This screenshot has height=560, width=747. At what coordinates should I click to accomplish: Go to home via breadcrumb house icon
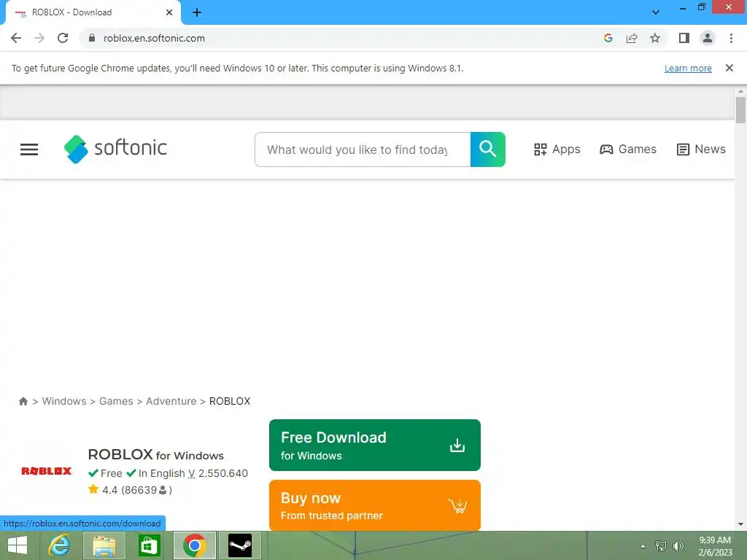pyautogui.click(x=23, y=401)
